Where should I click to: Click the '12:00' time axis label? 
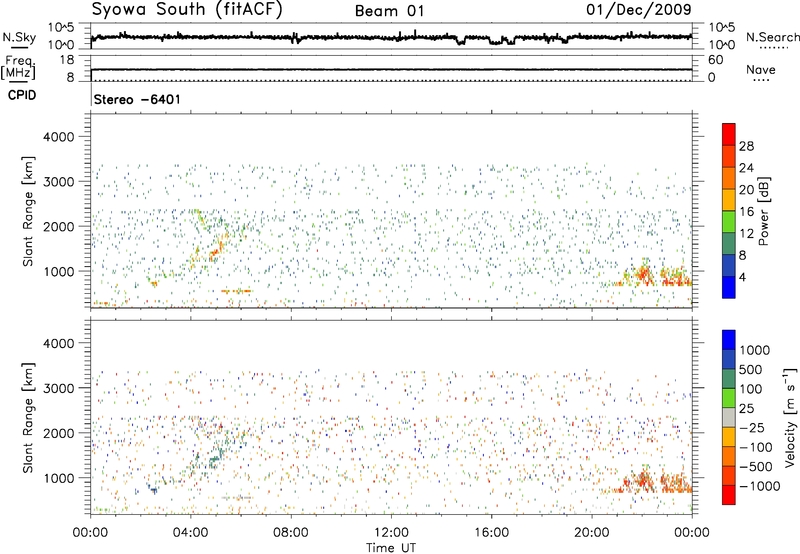pyautogui.click(x=391, y=533)
